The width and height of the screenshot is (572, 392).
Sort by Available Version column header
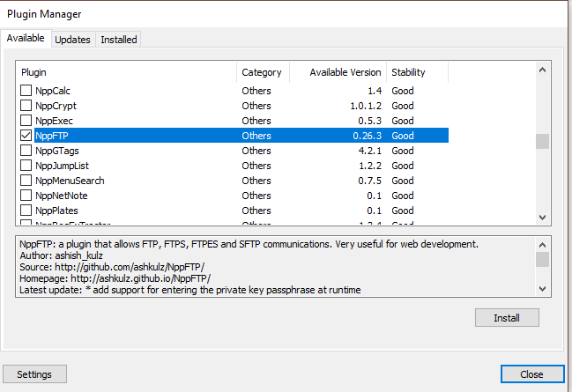click(x=338, y=72)
